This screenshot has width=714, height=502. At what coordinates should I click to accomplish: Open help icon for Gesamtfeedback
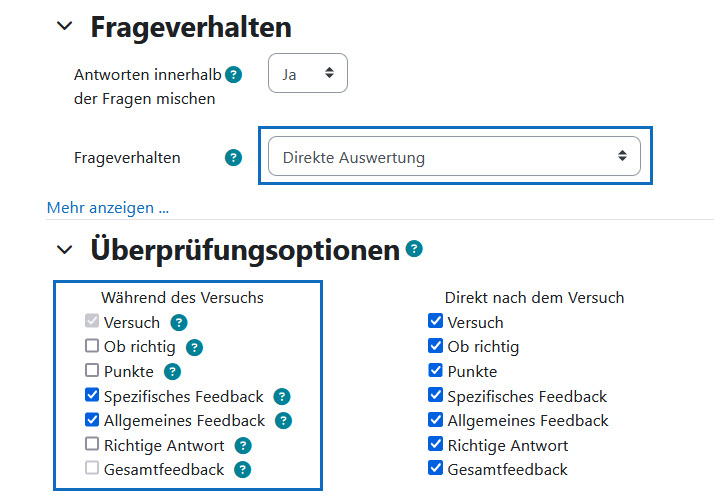pyautogui.click(x=243, y=470)
